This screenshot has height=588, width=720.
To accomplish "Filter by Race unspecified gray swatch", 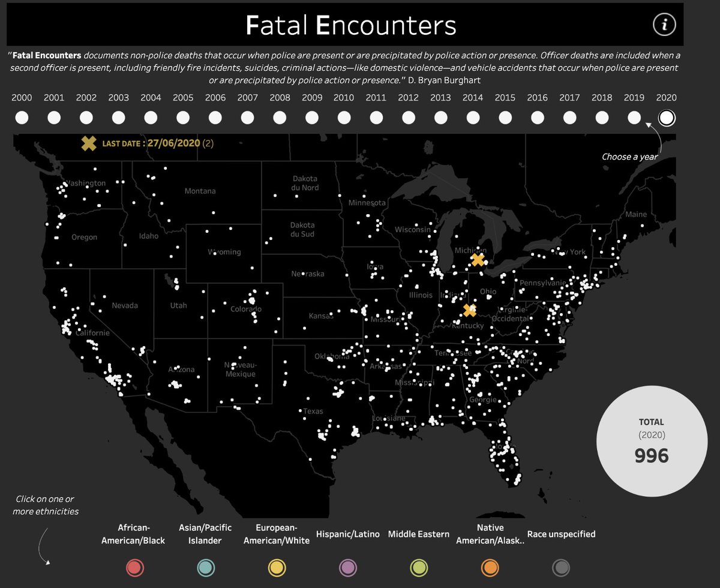I will click(561, 566).
